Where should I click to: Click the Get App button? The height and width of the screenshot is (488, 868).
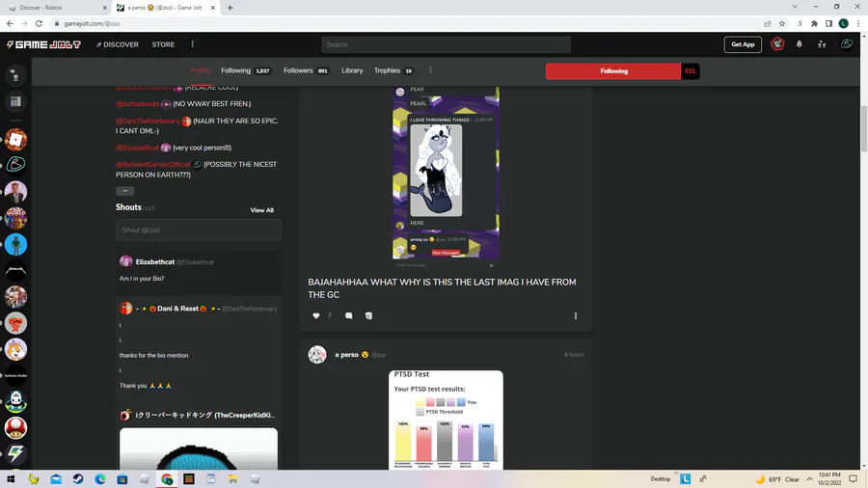coord(743,44)
